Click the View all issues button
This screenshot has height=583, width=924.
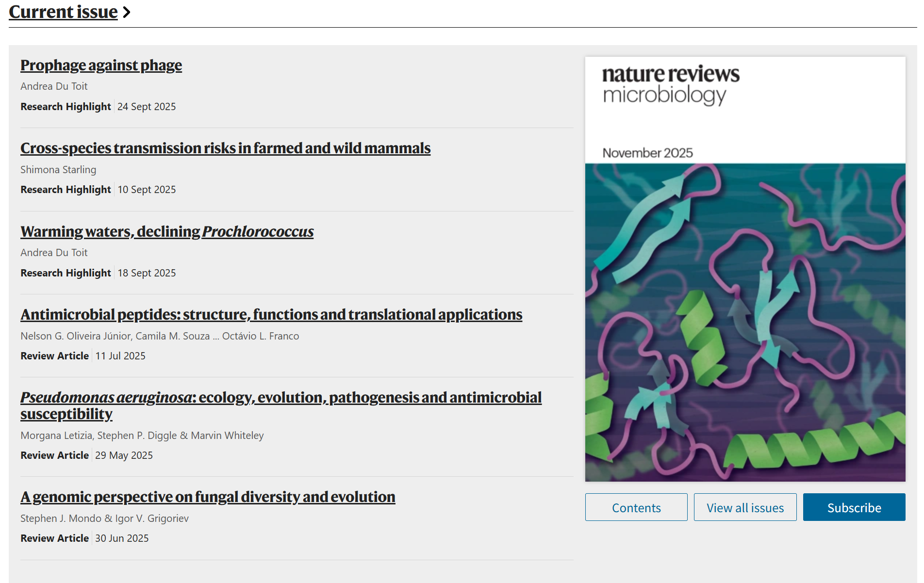pos(745,507)
